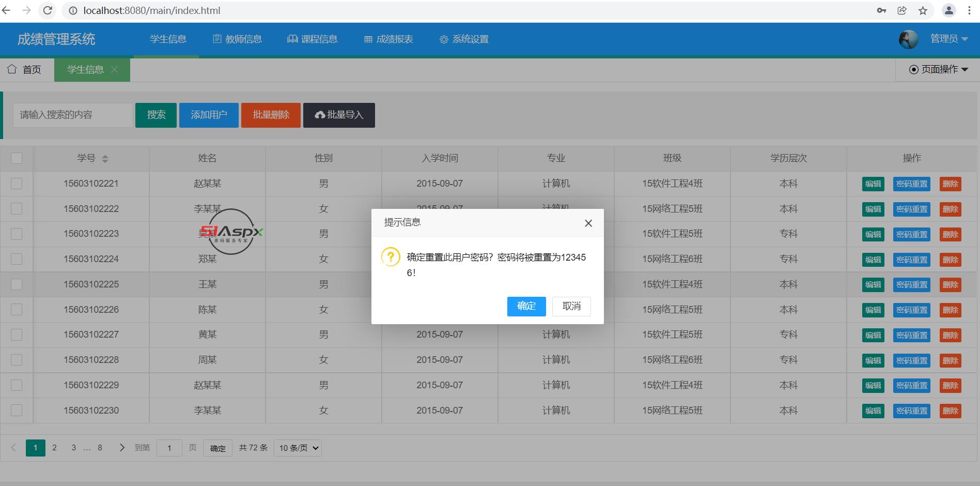Click 密码重置 for student 15603102230

tap(912, 411)
